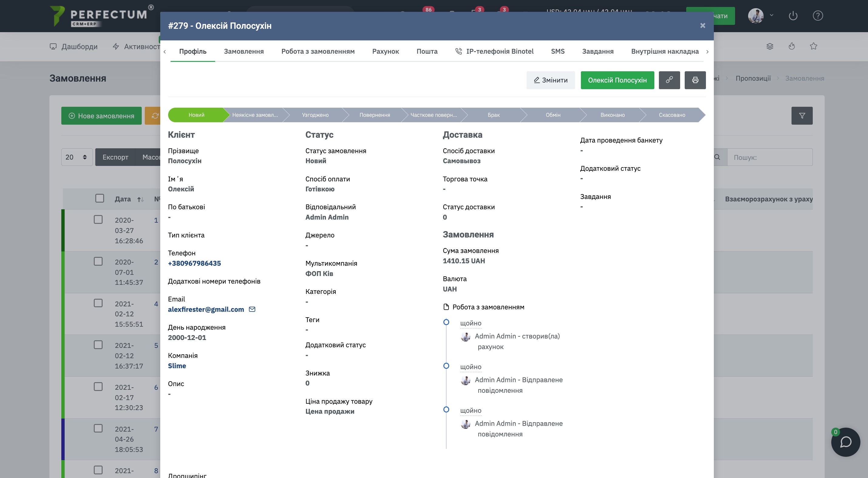
Task: Close the order #279 modal
Action: [x=703, y=25]
